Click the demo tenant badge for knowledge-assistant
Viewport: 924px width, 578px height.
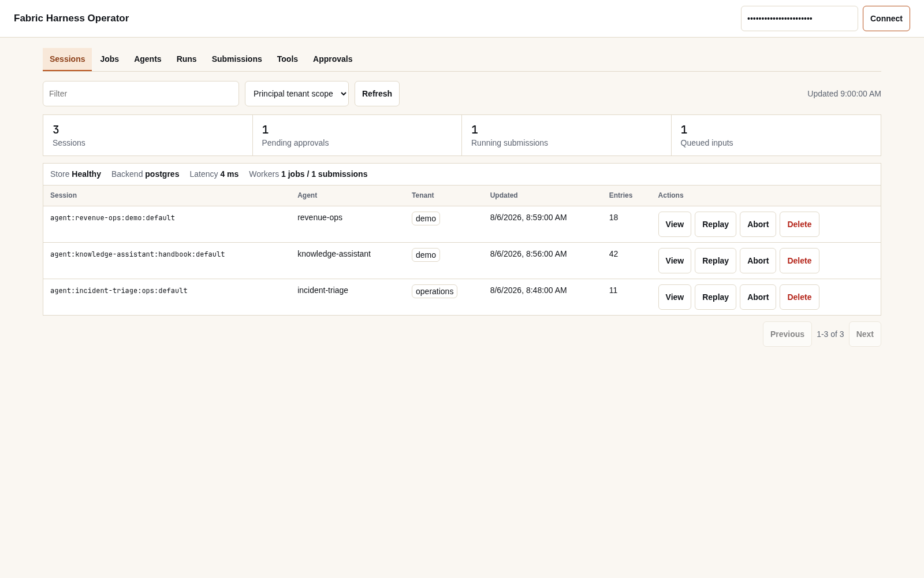click(x=426, y=255)
